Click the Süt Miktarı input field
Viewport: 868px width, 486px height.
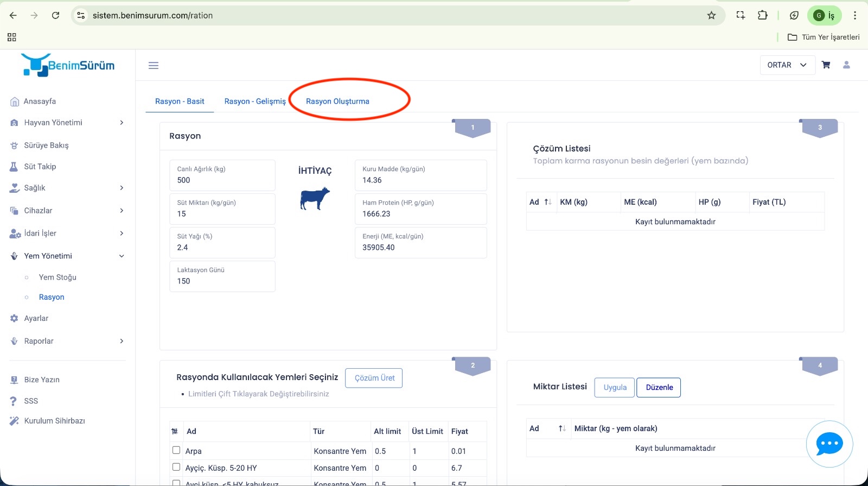[x=222, y=209]
